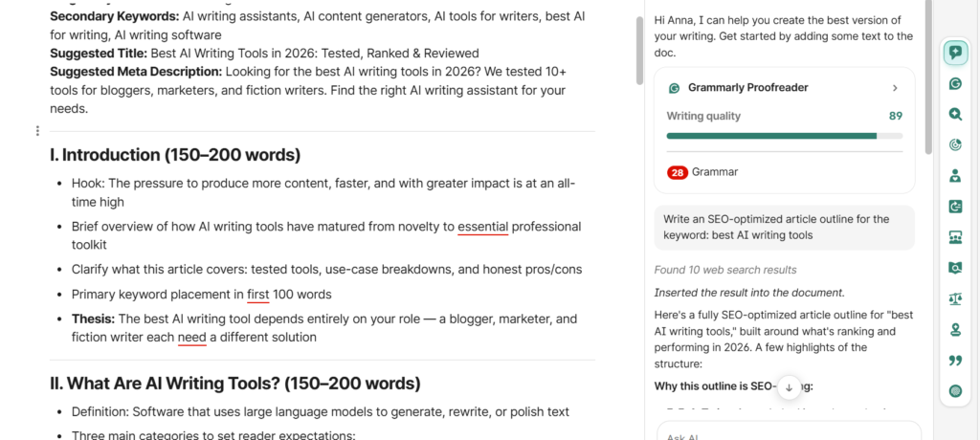Open the person reader-reactions sidebar icon
Viewport: 980px width, 440px height.
coord(954,176)
